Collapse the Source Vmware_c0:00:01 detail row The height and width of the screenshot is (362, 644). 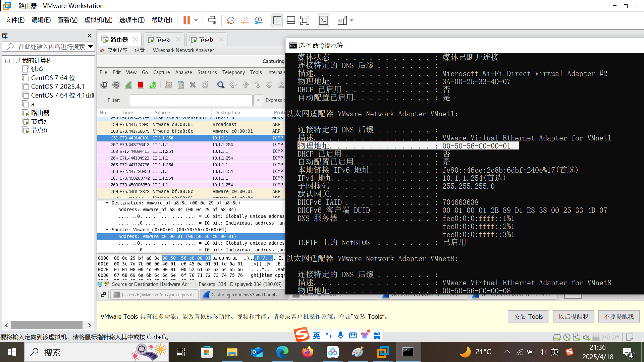107,230
